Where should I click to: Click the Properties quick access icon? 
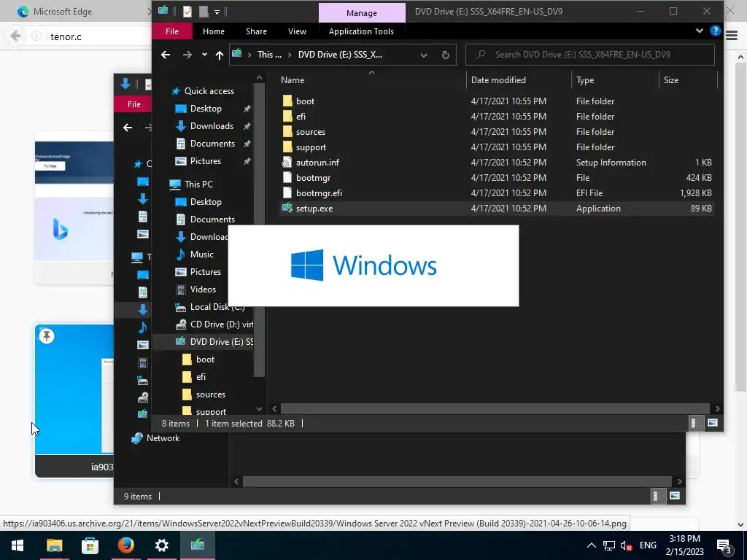pyautogui.click(x=187, y=11)
